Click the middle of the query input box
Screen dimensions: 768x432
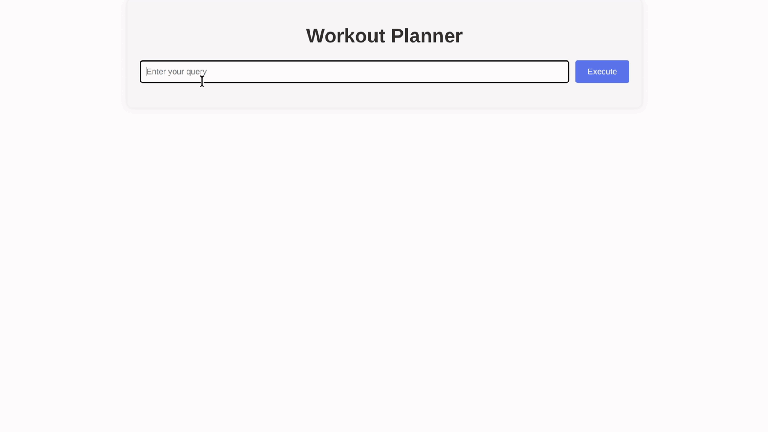[354, 72]
